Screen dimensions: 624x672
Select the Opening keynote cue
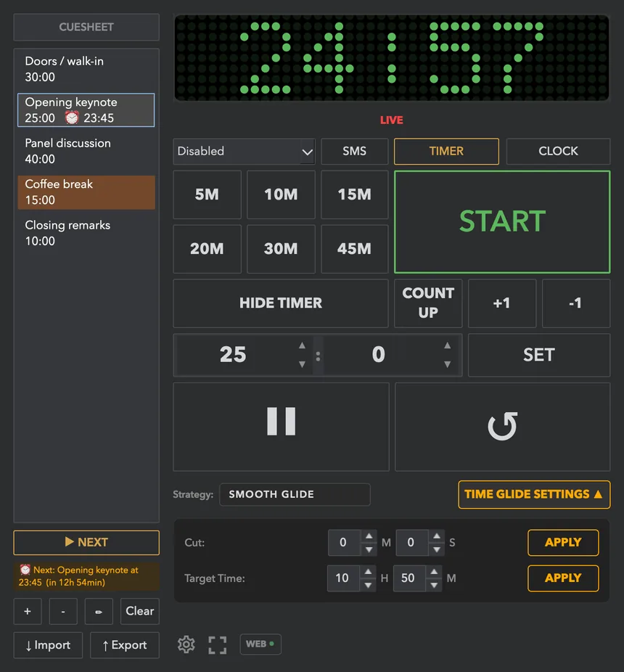tap(86, 110)
